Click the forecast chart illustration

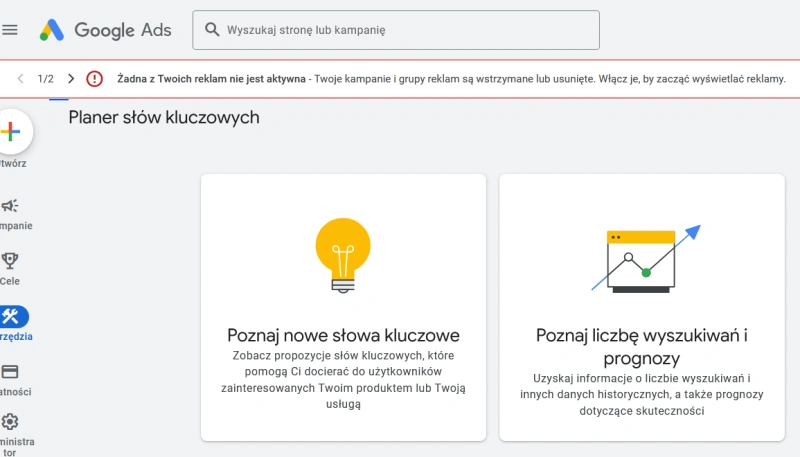(646, 259)
